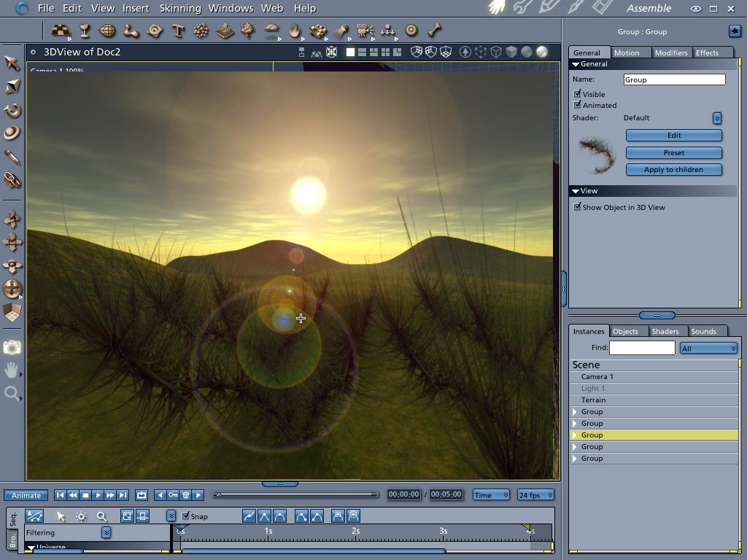The height and width of the screenshot is (560, 747).
Task: Click the Animate button
Action: [x=26, y=495]
